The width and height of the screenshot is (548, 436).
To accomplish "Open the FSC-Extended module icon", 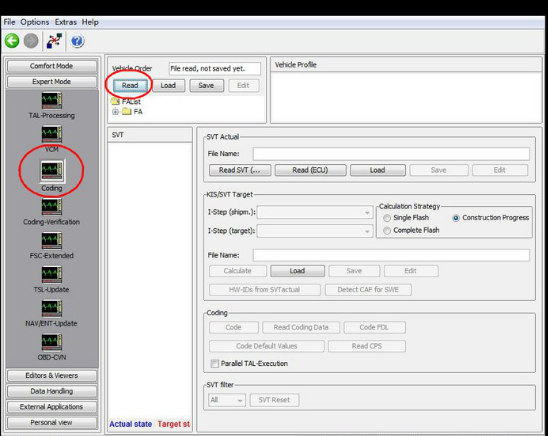I will click(52, 241).
